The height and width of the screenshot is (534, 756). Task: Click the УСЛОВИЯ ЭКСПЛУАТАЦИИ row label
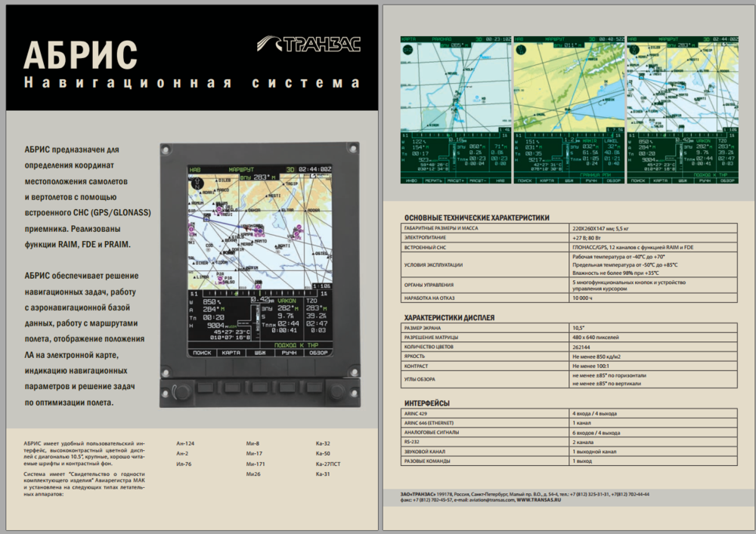[x=433, y=265]
